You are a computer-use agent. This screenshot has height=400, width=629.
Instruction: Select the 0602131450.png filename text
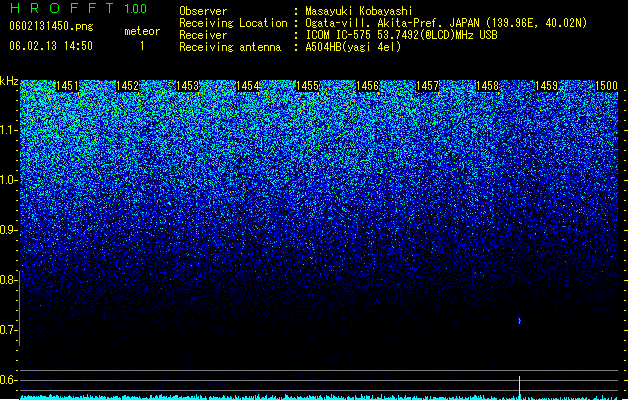click(x=51, y=26)
